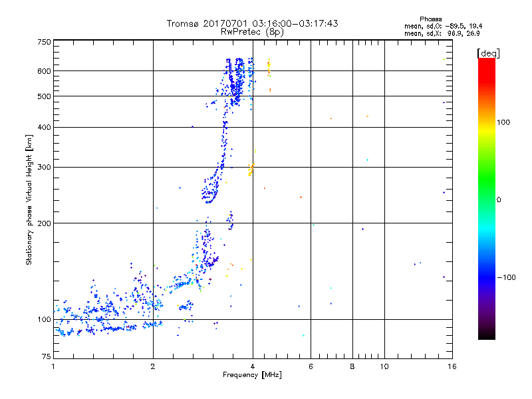Screen dimensions: 532x399
Task: Click the 'Phases' heading at the top right
Action: coord(430,19)
